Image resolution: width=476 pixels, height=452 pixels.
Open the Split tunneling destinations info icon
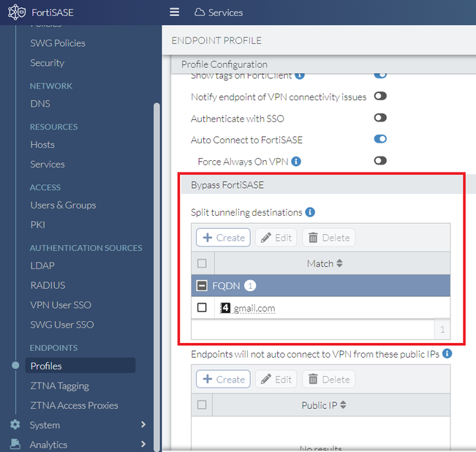310,212
